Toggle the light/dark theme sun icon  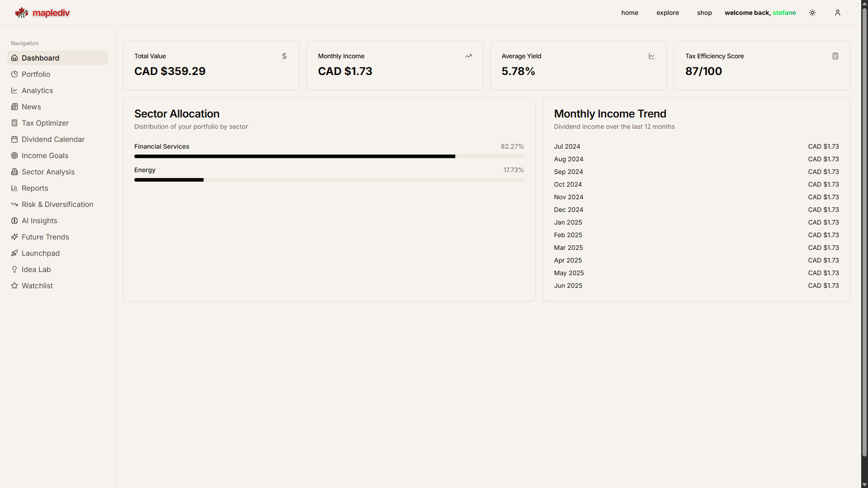pyautogui.click(x=812, y=13)
